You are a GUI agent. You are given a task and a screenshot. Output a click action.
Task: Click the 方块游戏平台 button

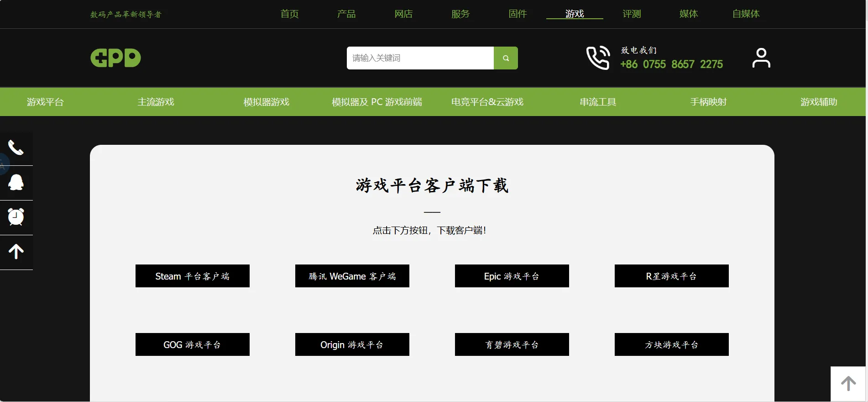[x=672, y=344]
